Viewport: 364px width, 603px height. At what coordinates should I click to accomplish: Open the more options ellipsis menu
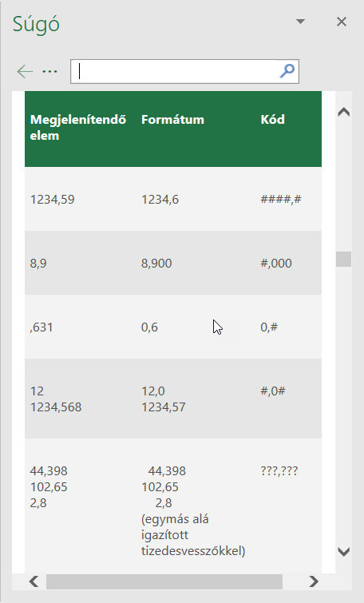click(50, 72)
